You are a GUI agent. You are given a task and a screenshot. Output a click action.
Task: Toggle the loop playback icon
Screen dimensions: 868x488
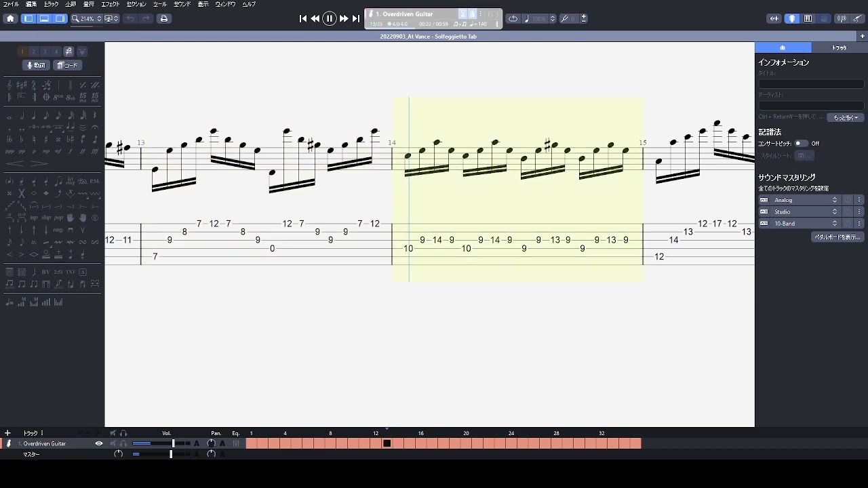pos(513,18)
